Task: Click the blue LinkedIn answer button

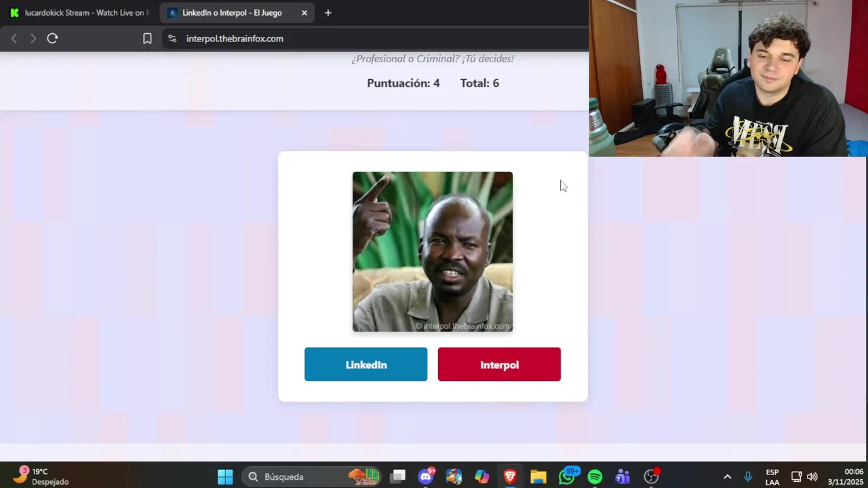Action: point(366,364)
